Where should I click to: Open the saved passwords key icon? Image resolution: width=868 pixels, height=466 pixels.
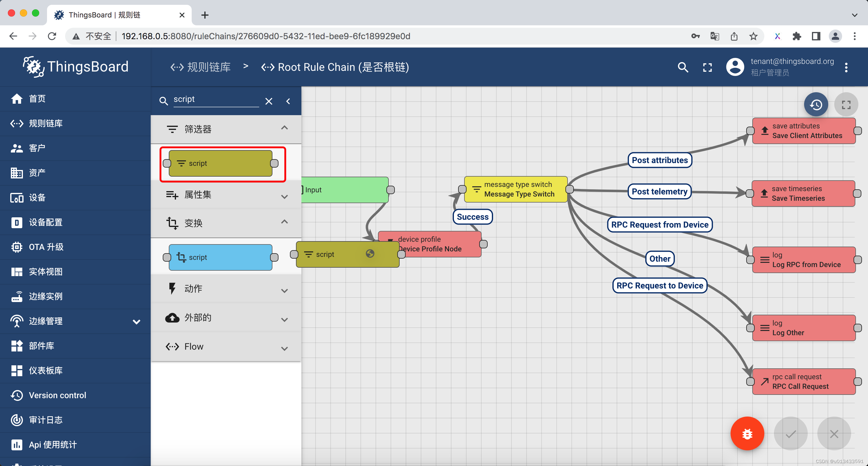(x=696, y=36)
